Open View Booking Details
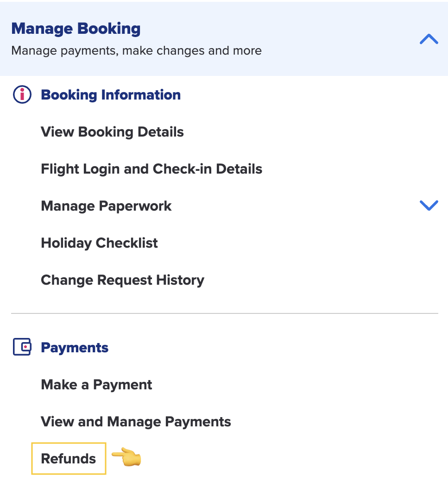The width and height of the screenshot is (448, 481). (112, 132)
